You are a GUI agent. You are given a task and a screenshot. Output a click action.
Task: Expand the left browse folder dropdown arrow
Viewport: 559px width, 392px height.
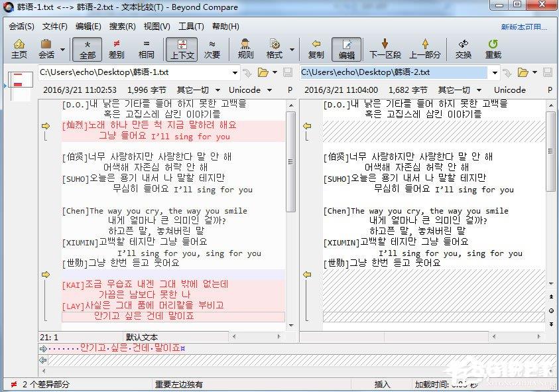coord(275,72)
